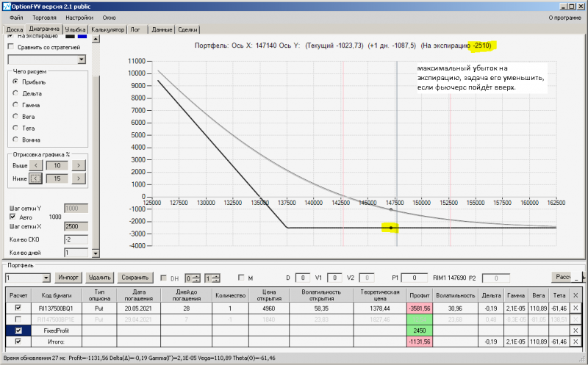Viewport: 588px width, 365px height.
Task: Click the X on greyed RI147500BP1E row
Action: [576, 319]
